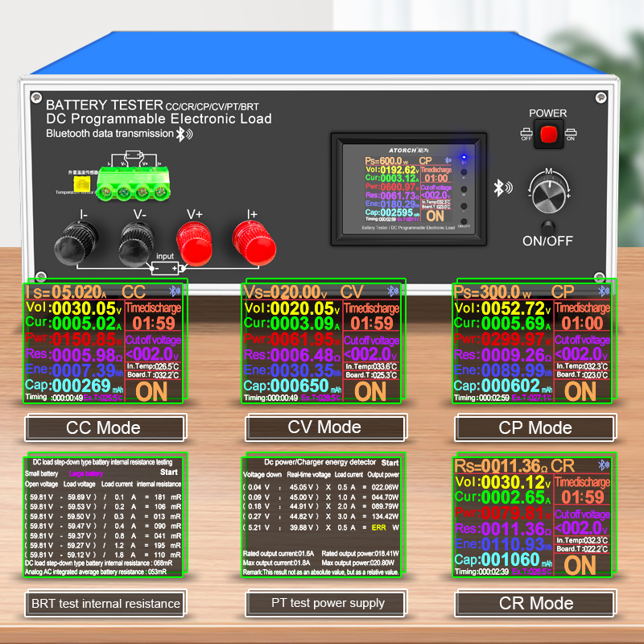The image size is (644, 644).
Task: Click the CV Mode label
Action: point(324,427)
